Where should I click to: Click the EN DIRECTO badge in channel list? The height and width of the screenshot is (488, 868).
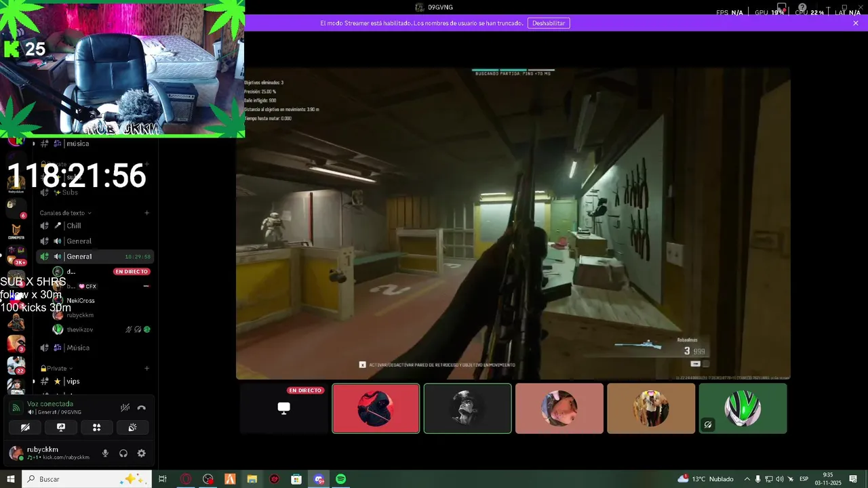[x=132, y=272]
